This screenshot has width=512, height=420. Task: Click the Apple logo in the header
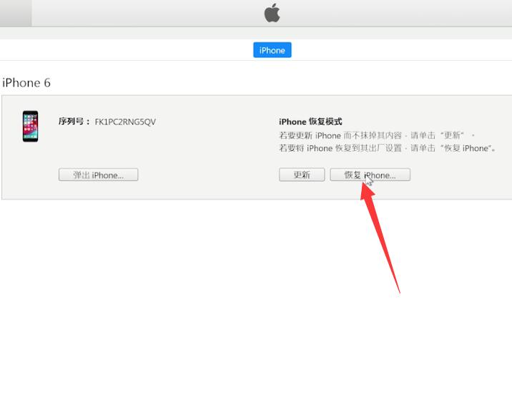click(272, 13)
